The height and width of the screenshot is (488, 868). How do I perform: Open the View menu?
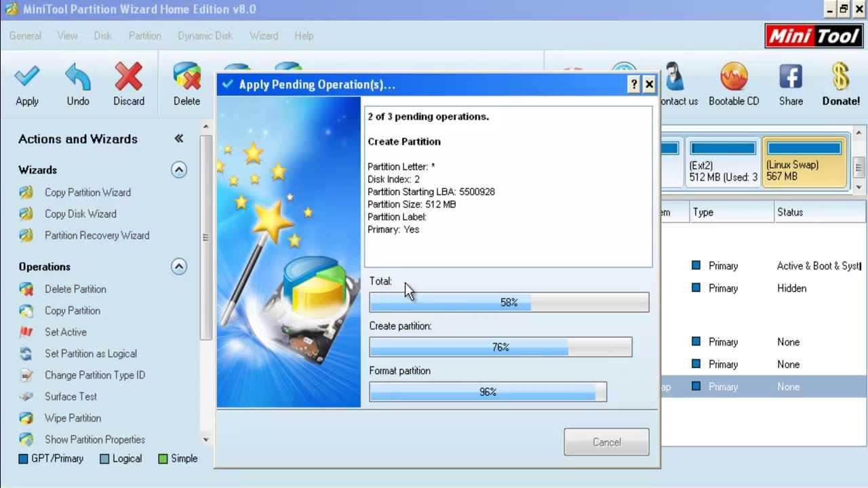click(x=67, y=36)
